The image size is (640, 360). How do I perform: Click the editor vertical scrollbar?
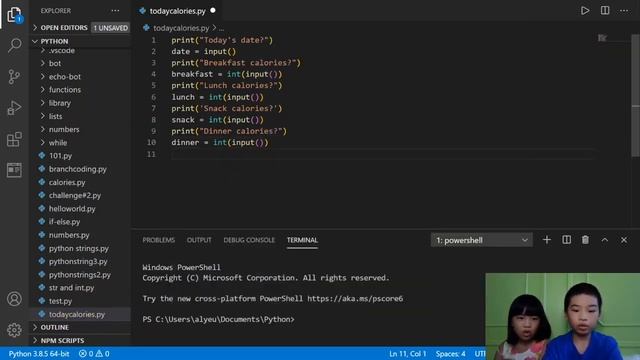636,95
